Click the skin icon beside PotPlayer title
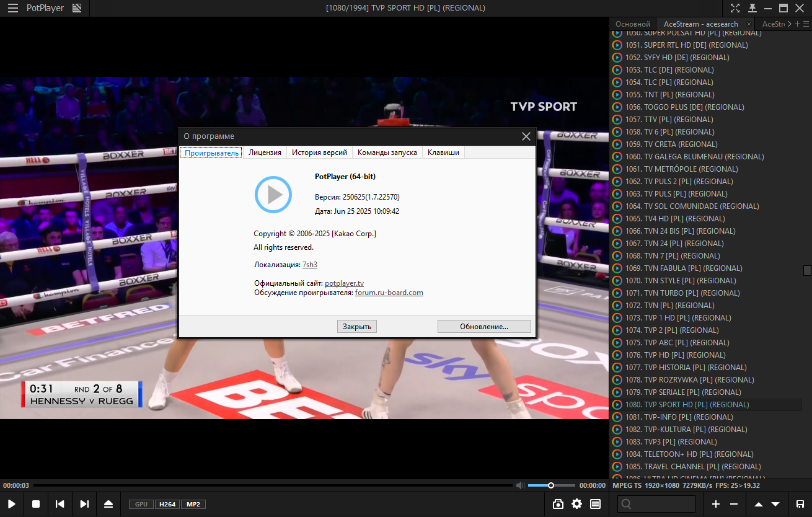Image resolution: width=812 pixels, height=517 pixels. coord(77,8)
